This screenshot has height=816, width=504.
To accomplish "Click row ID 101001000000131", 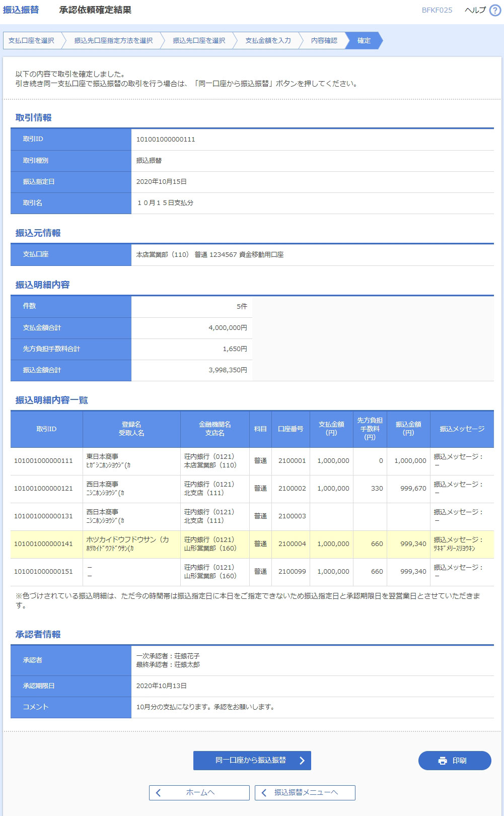I will [x=43, y=516].
